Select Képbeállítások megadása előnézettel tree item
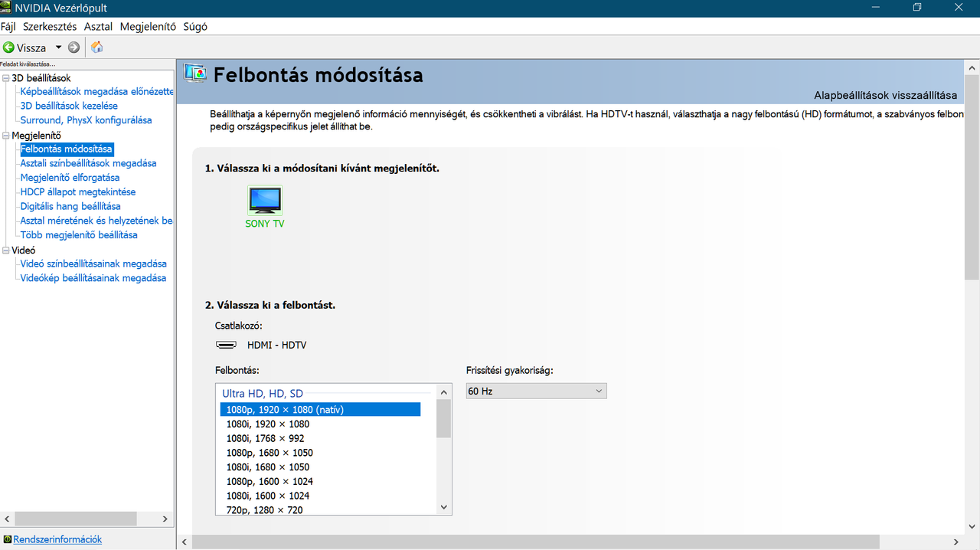Viewport: 980px width, 550px height. pos(97,91)
